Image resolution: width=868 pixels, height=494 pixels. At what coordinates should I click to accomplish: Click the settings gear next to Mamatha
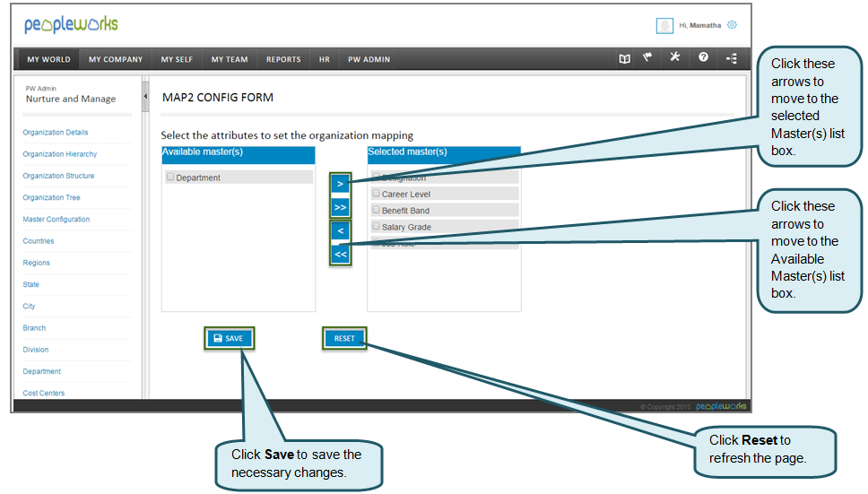tap(732, 25)
